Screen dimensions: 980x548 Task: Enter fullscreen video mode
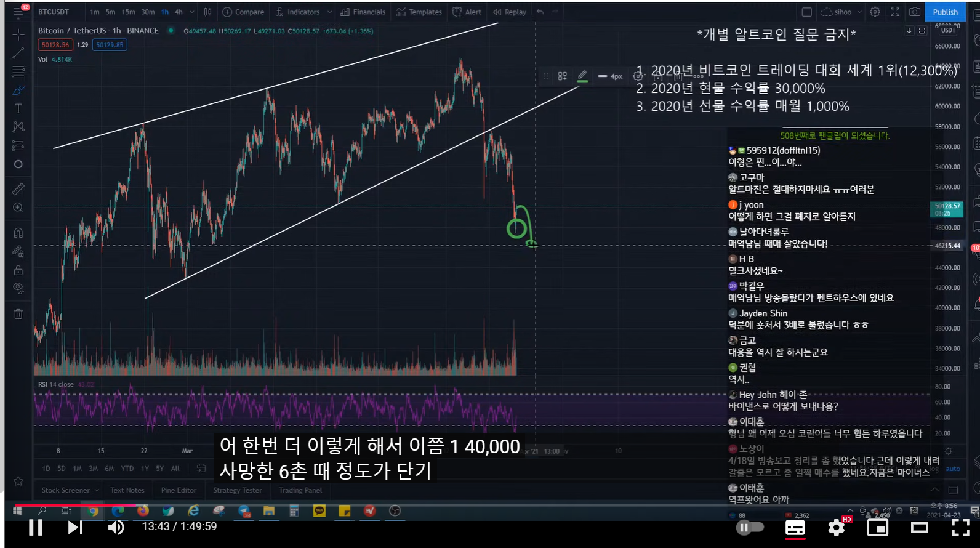(x=961, y=528)
